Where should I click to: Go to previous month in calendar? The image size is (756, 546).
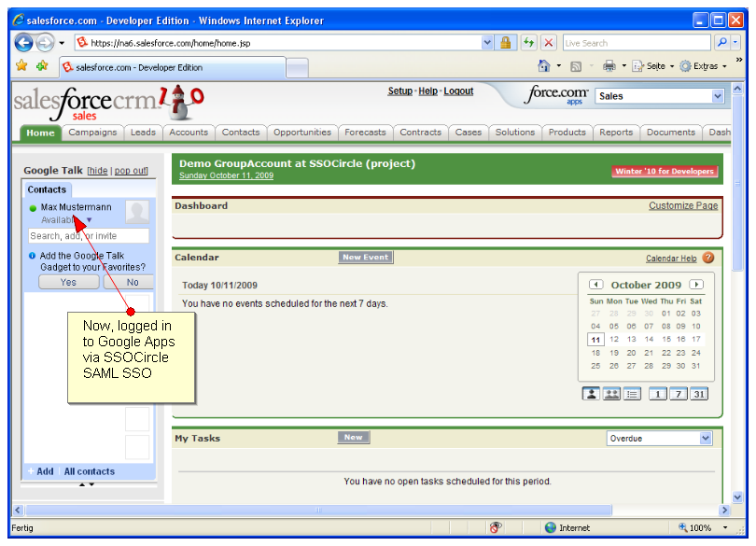[x=595, y=285]
